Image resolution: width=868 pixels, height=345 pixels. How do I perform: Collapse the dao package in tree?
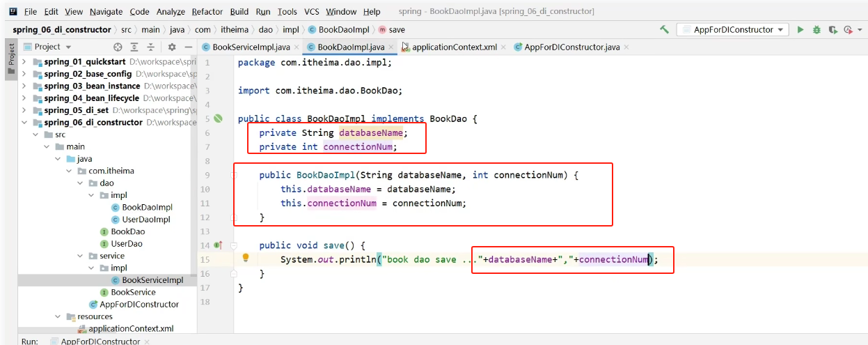point(81,183)
